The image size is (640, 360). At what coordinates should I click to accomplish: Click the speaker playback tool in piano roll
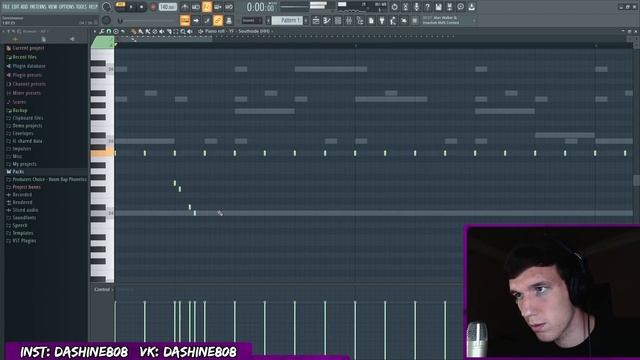(190, 31)
